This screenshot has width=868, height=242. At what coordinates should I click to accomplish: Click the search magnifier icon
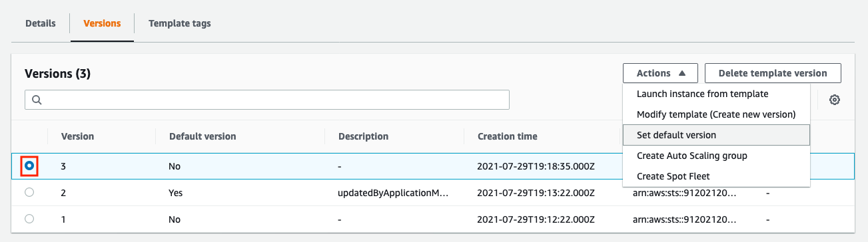coord(37,100)
